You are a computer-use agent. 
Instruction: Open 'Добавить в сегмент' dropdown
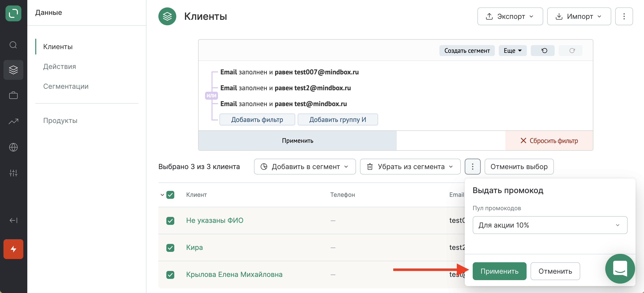[305, 167]
